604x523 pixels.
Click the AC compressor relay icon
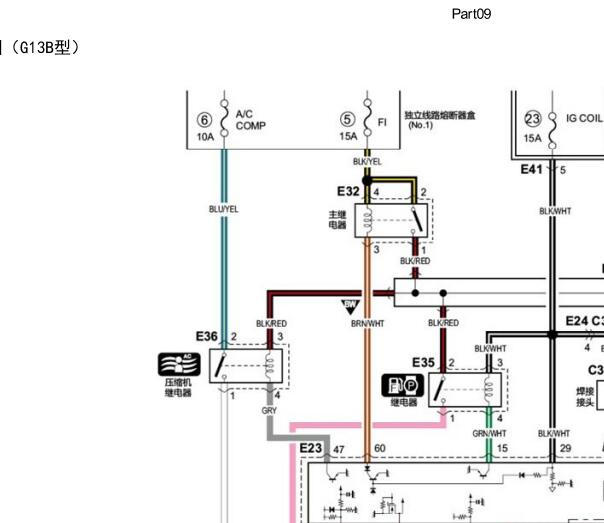point(179,364)
